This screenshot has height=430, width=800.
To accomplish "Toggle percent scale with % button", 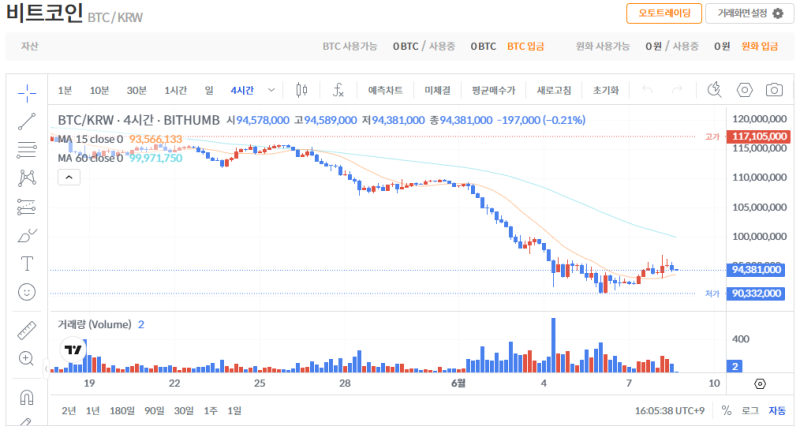I will point(727,411).
